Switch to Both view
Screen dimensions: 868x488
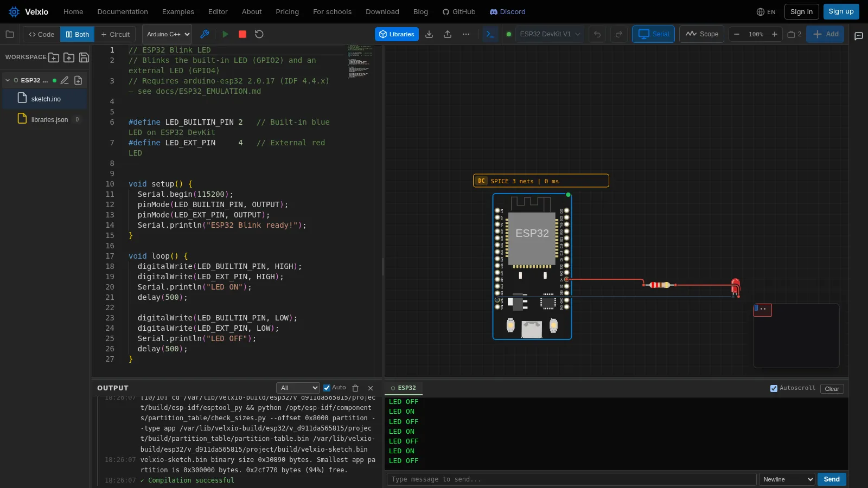click(77, 34)
